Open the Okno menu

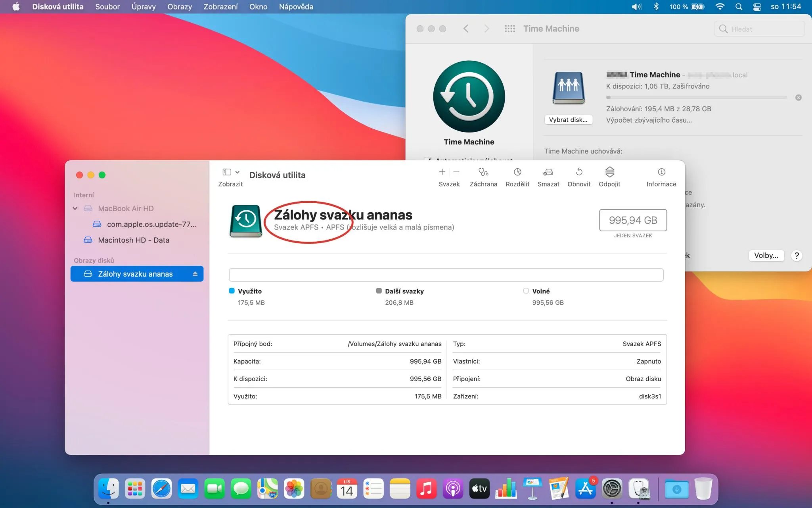[259, 7]
